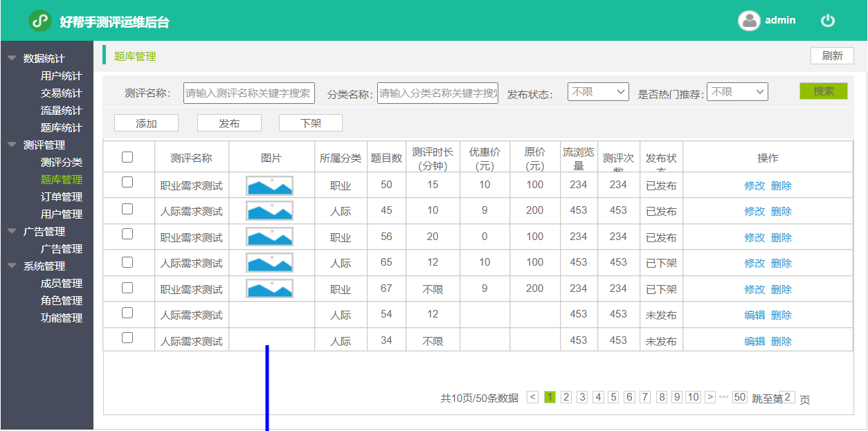Open 功能管理 in the sidebar
868x431 pixels.
click(x=61, y=318)
